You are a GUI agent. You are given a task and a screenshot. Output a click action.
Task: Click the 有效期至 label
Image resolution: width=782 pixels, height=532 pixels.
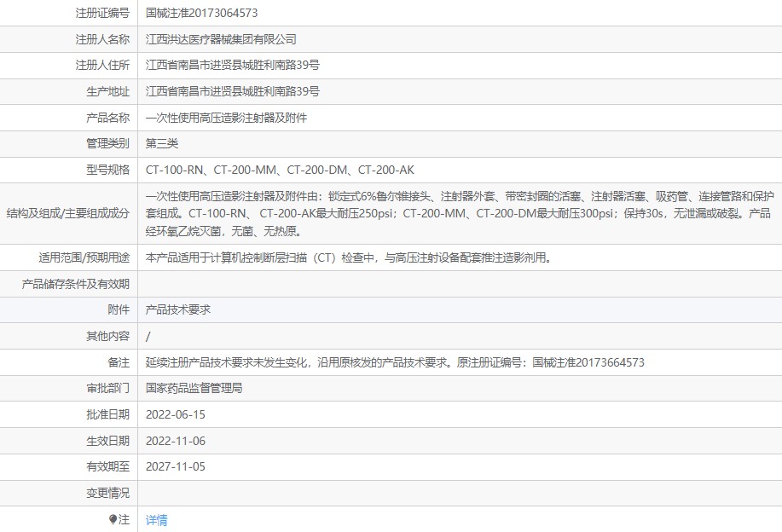tap(107, 466)
